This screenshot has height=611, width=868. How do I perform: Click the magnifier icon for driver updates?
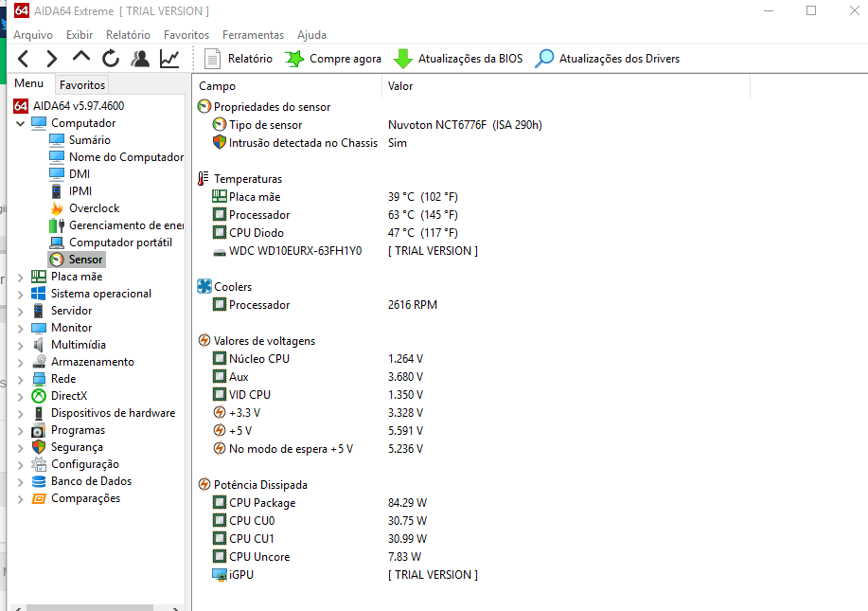click(544, 58)
